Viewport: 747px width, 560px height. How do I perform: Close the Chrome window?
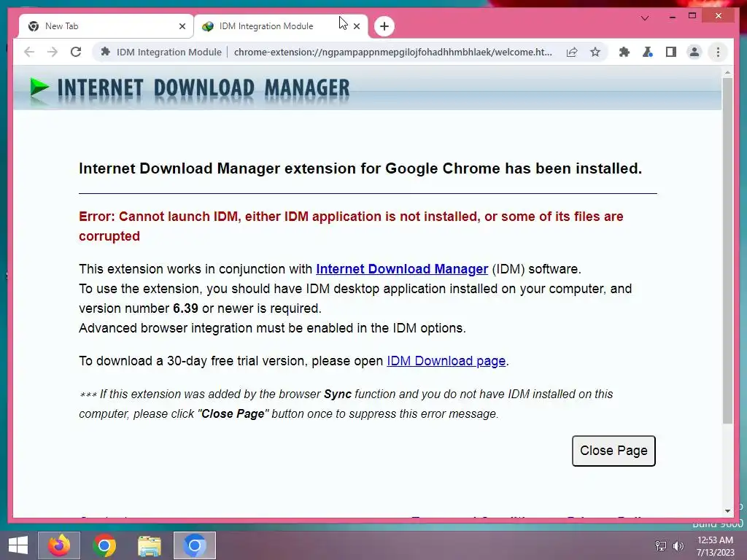coord(719,16)
